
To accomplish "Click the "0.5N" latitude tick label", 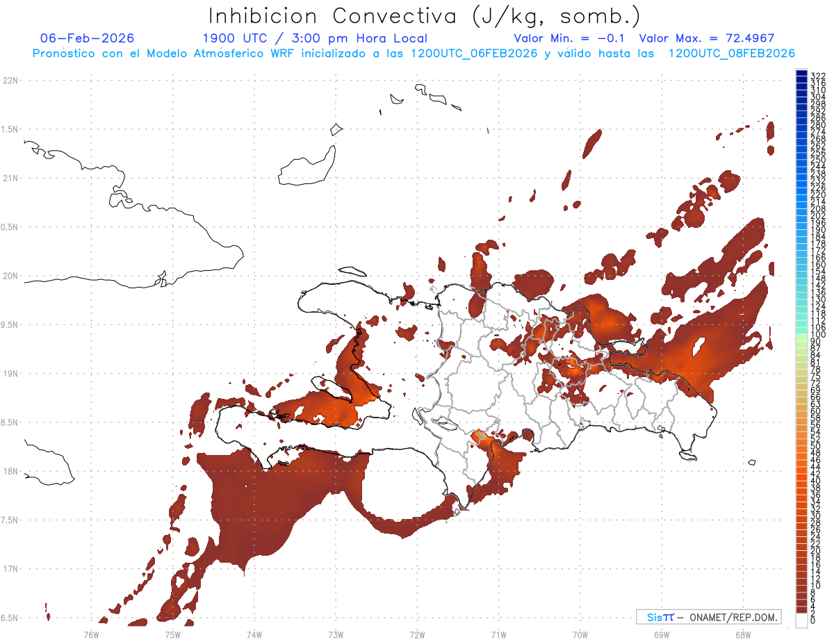I will 10,227.
